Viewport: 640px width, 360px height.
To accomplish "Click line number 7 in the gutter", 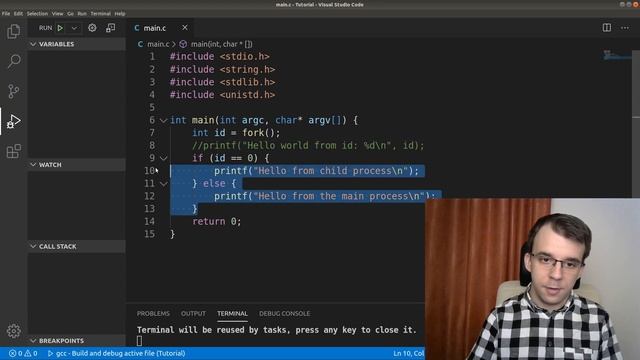I will click(152, 133).
